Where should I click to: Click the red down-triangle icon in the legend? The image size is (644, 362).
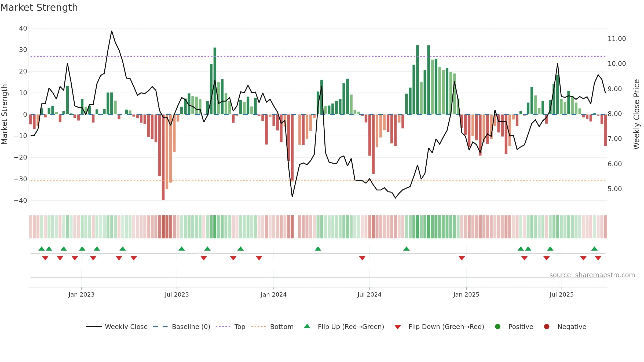point(398,327)
